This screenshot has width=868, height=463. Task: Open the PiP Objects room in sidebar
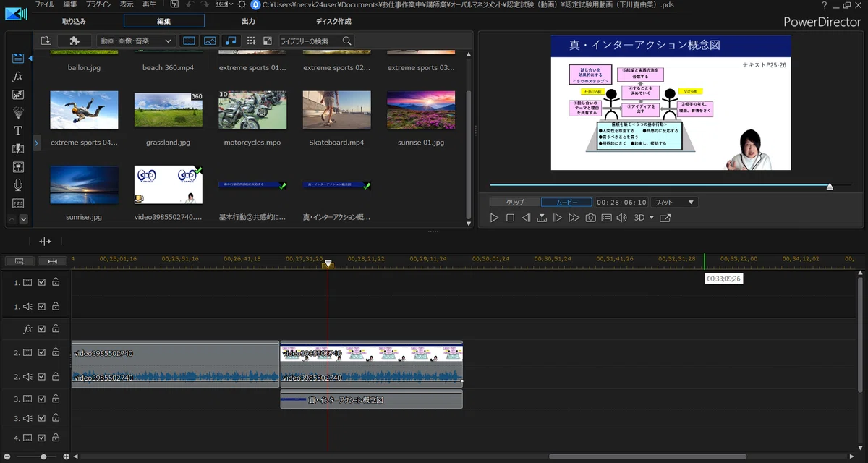click(18, 94)
